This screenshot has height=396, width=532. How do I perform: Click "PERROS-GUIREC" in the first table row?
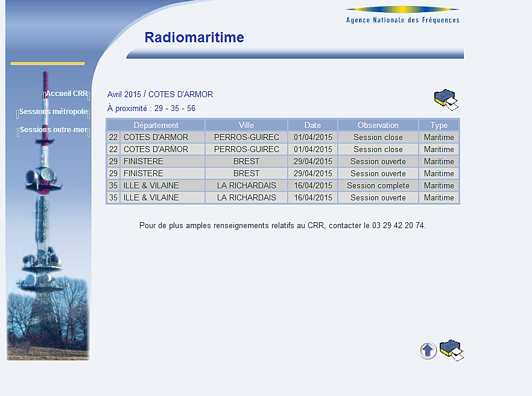click(246, 137)
